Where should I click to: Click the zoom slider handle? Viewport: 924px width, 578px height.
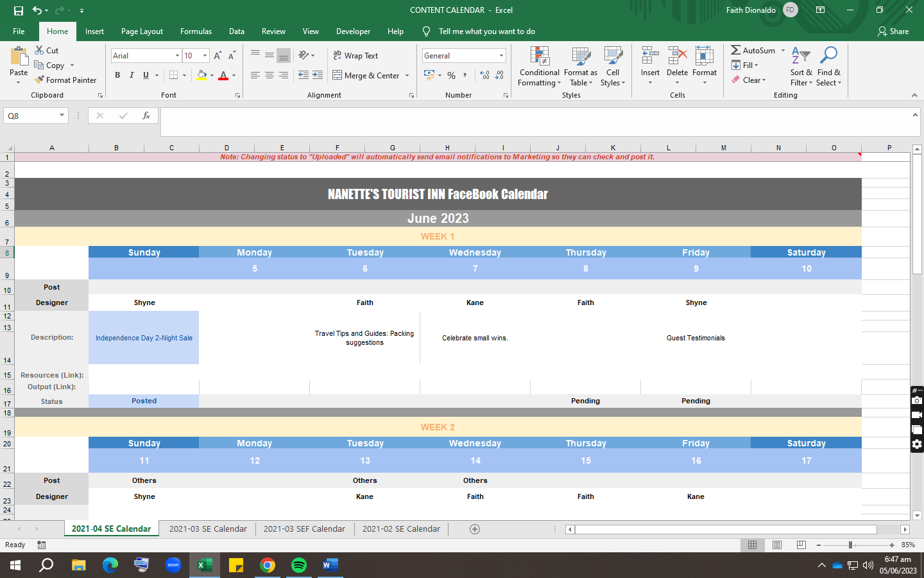(850, 545)
